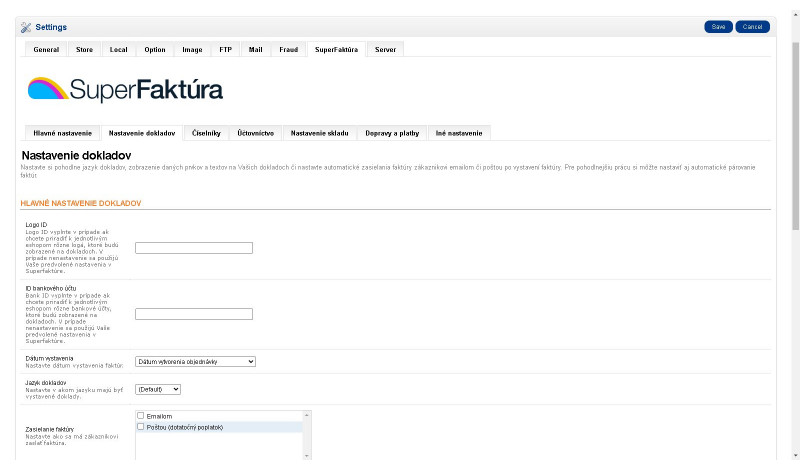Open the General tab
This screenshot has height=470, width=800.
point(46,50)
